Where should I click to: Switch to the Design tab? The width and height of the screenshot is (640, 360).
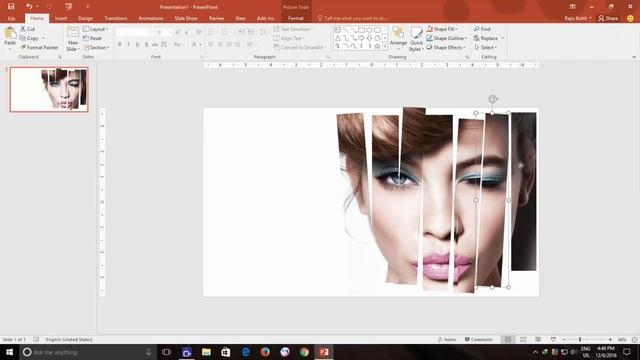coord(85,18)
